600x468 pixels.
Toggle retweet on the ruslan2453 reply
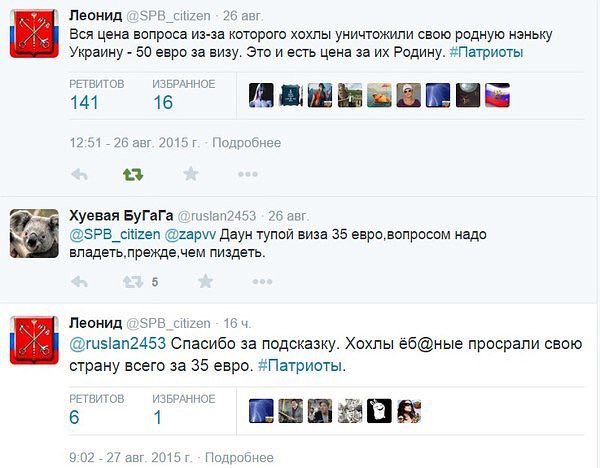tap(132, 282)
